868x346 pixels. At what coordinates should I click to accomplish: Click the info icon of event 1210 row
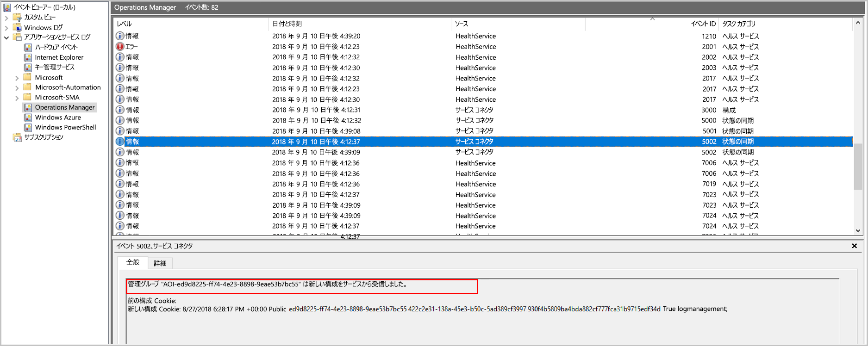click(120, 36)
